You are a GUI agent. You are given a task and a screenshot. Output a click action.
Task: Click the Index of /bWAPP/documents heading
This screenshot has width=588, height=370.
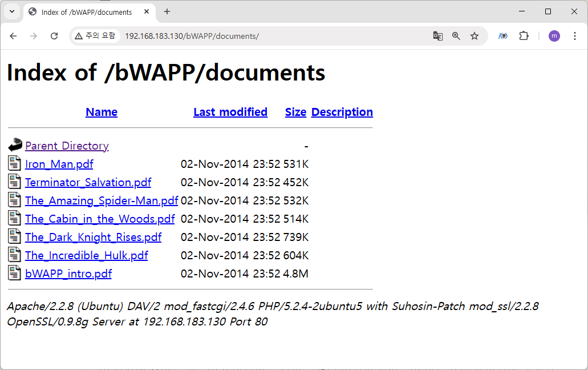click(x=166, y=72)
